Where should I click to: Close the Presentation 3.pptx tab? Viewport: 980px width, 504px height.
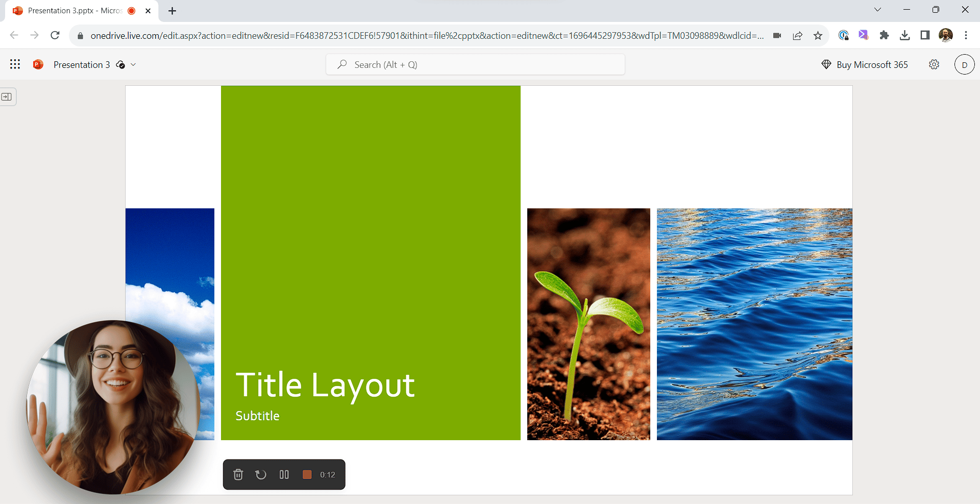click(x=148, y=11)
